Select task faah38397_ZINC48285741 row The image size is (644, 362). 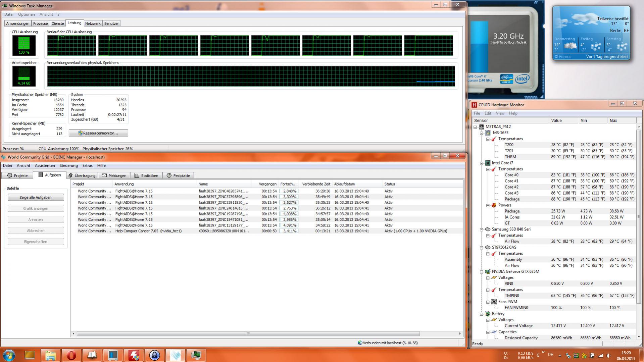click(x=267, y=191)
